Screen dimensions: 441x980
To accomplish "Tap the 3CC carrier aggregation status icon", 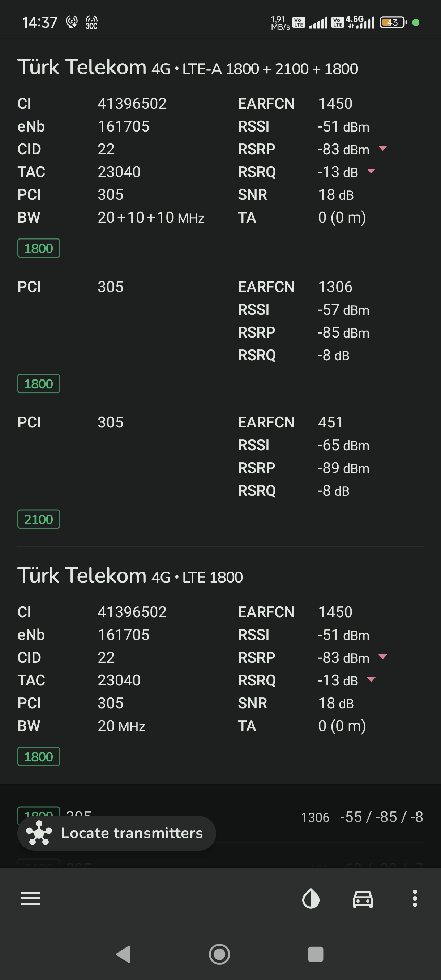I will click(91, 22).
